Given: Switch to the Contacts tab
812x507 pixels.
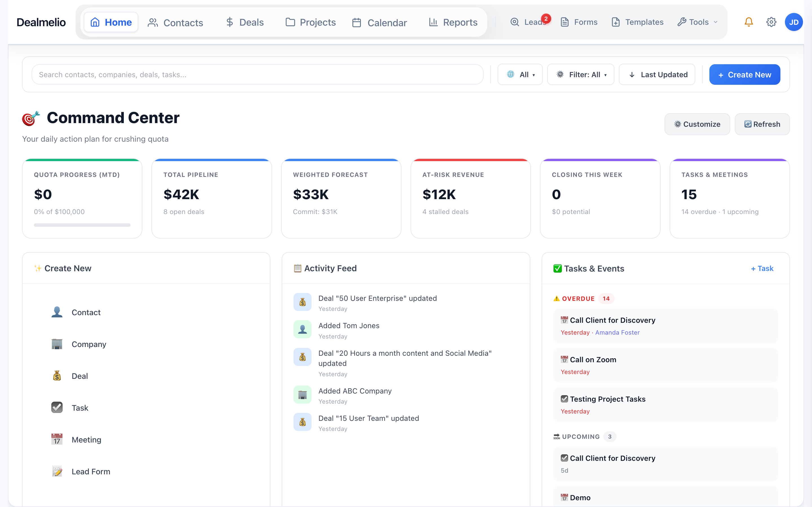Looking at the screenshot, I should pos(175,23).
